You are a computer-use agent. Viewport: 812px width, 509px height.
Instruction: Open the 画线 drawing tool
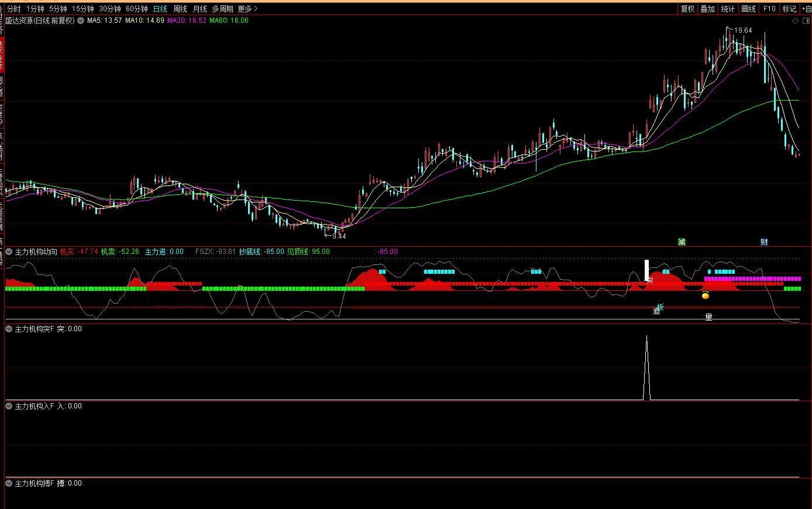(748, 9)
